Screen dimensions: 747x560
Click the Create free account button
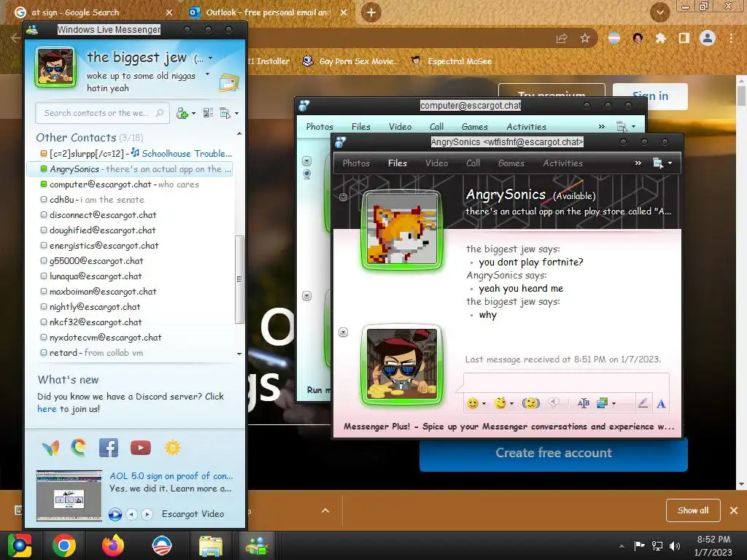tap(554, 453)
